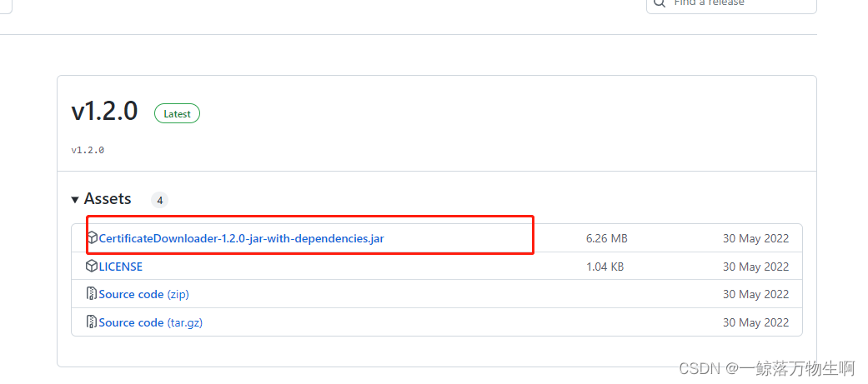Screen dimensions: 868x384
Task: Download Source code (zip)
Action: pyautogui.click(x=144, y=294)
